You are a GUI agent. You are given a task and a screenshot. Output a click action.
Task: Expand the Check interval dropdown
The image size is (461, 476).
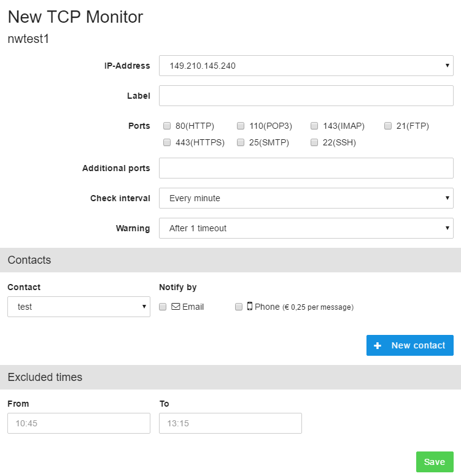(x=306, y=198)
